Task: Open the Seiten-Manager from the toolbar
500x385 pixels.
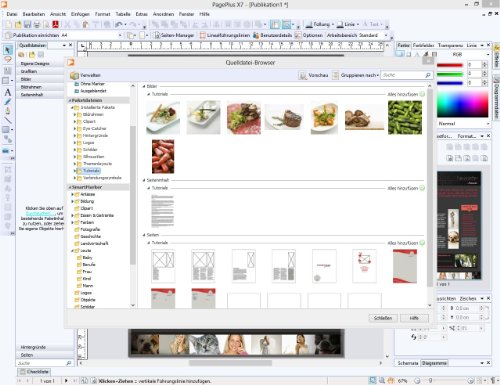Action: (174, 35)
